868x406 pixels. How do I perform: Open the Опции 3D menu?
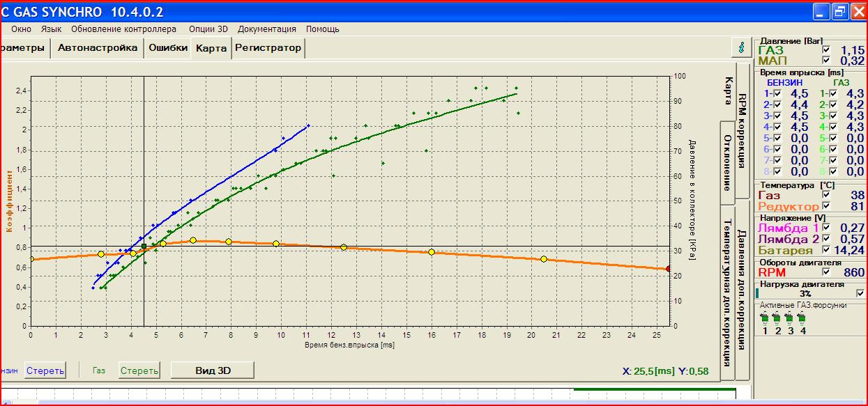click(x=208, y=29)
